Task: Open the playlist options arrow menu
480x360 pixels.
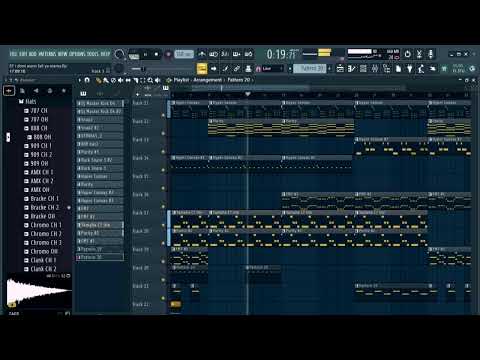Action: coord(79,80)
